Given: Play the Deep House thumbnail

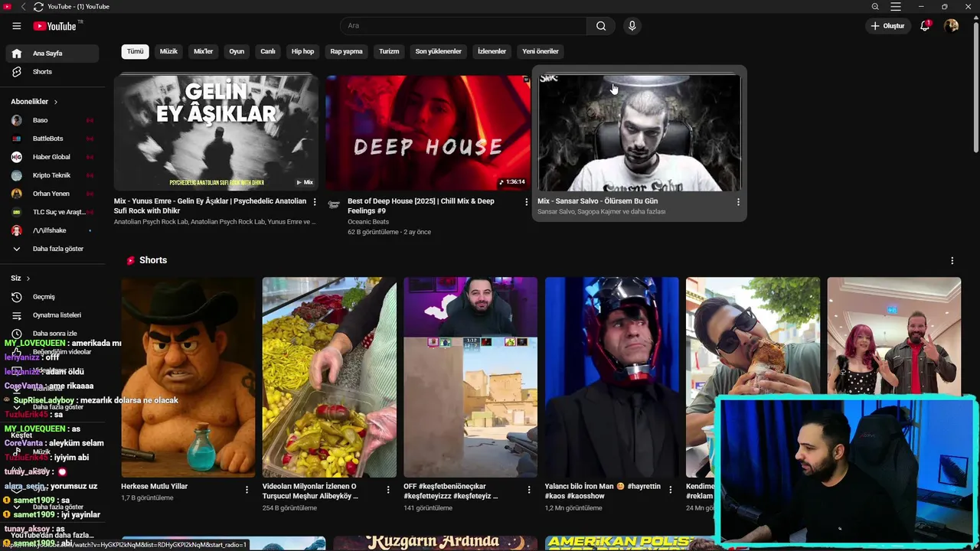Looking at the screenshot, I should click(x=428, y=132).
